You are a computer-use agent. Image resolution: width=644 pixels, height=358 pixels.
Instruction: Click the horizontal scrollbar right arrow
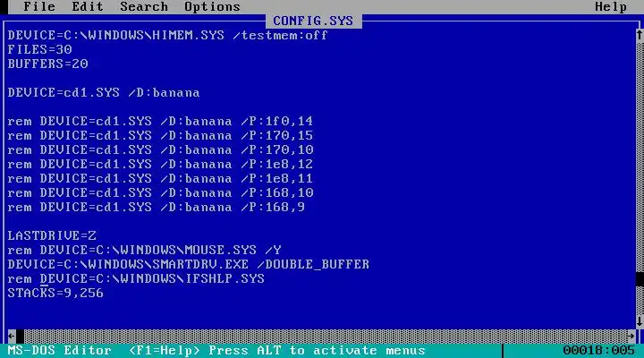point(631,337)
